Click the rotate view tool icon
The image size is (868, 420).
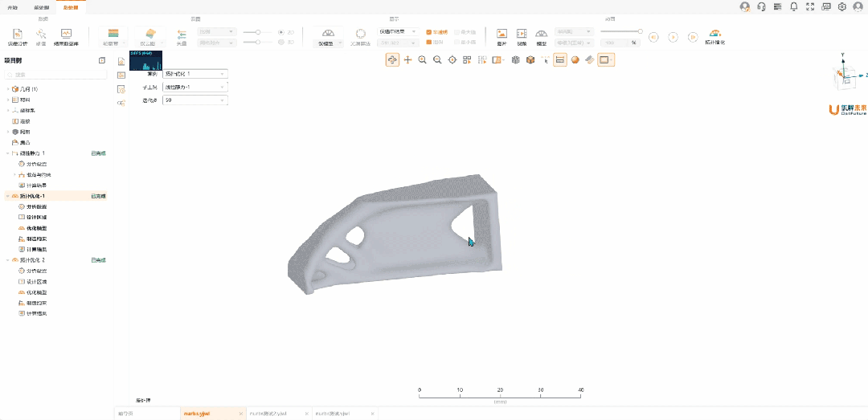(392, 59)
